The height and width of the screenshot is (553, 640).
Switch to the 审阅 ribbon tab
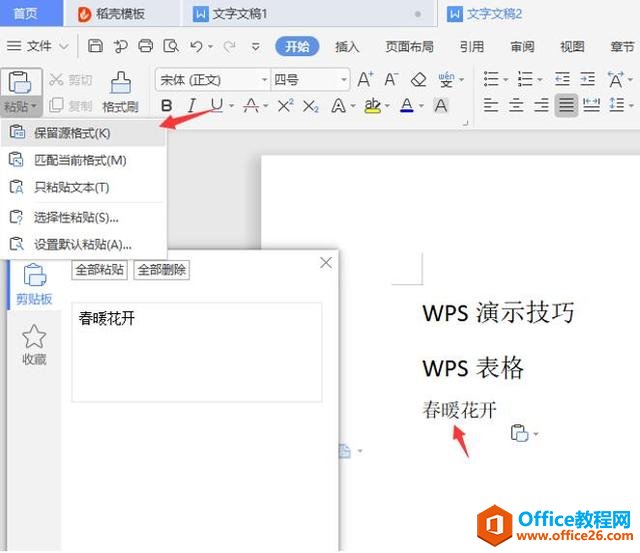[x=522, y=47]
